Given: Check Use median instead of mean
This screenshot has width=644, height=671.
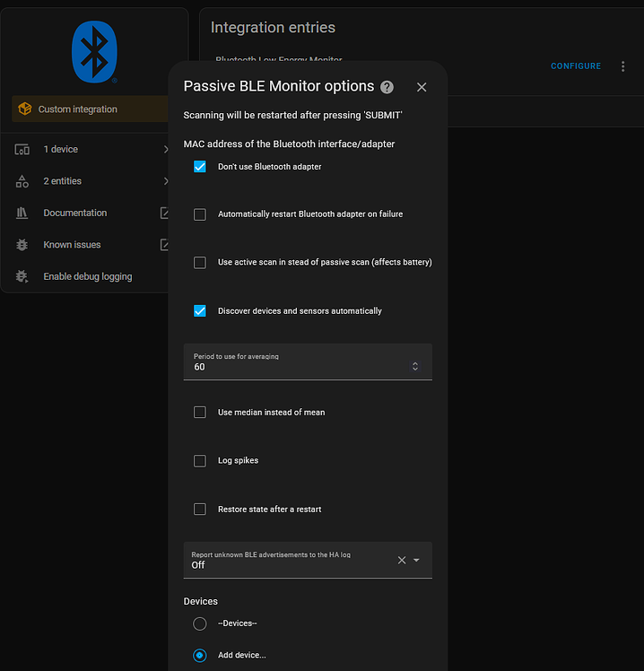Looking at the screenshot, I should click(200, 413).
